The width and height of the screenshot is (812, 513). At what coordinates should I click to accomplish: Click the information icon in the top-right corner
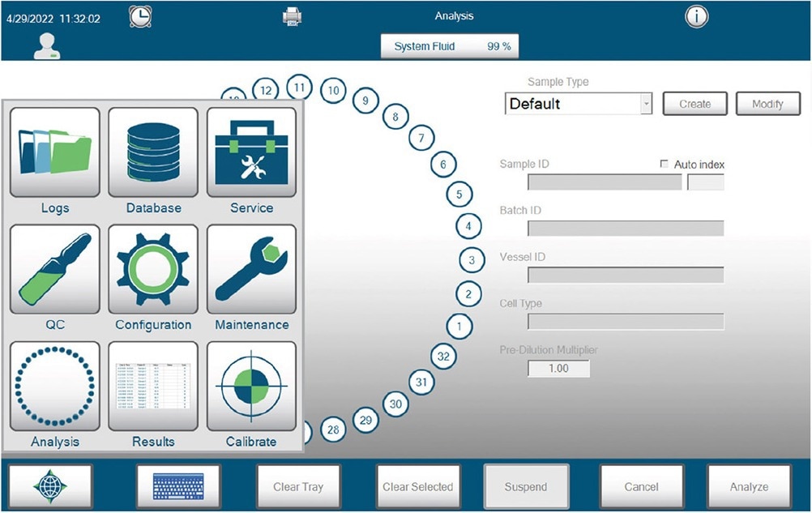pyautogui.click(x=696, y=16)
